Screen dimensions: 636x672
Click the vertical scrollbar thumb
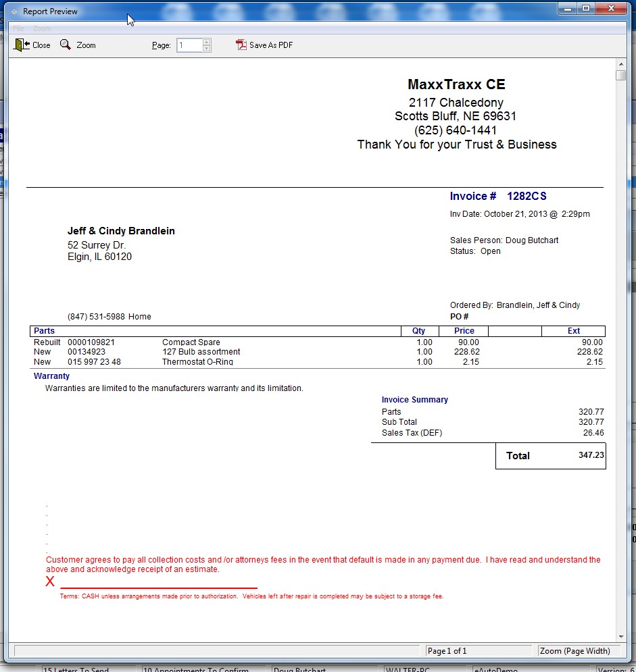click(x=620, y=75)
